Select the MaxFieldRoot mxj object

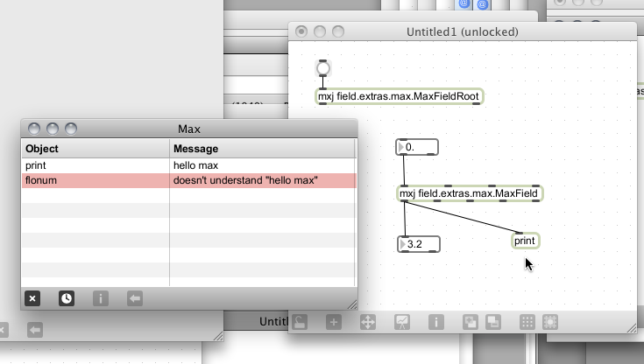pos(400,96)
